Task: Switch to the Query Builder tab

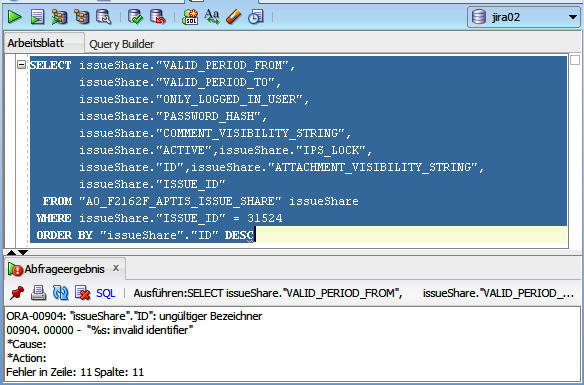Action: click(x=121, y=44)
